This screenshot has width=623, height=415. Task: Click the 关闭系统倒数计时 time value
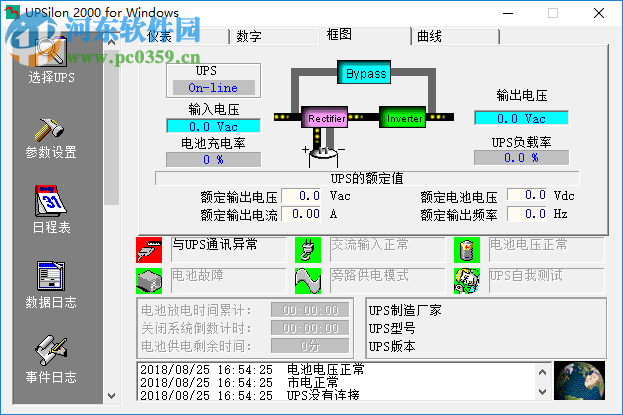point(310,328)
